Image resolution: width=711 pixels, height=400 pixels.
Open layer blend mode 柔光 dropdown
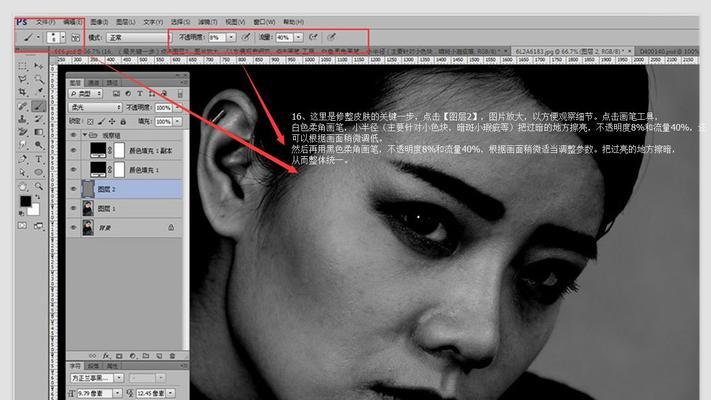pyautogui.click(x=95, y=107)
